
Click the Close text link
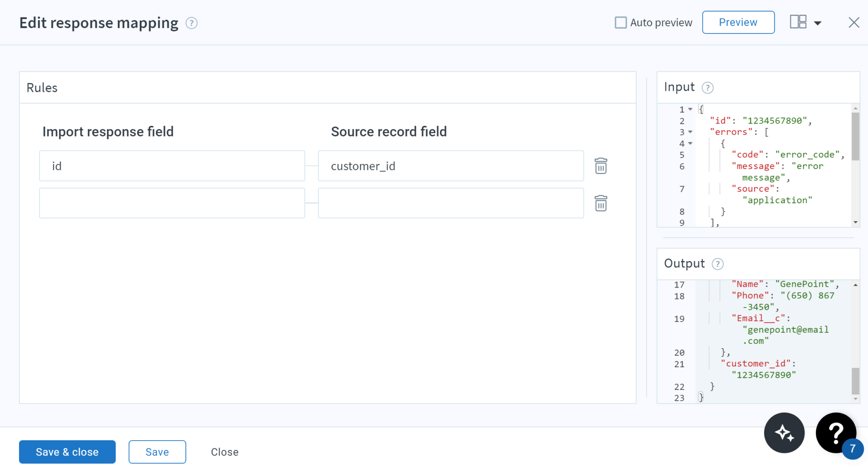pyautogui.click(x=225, y=452)
